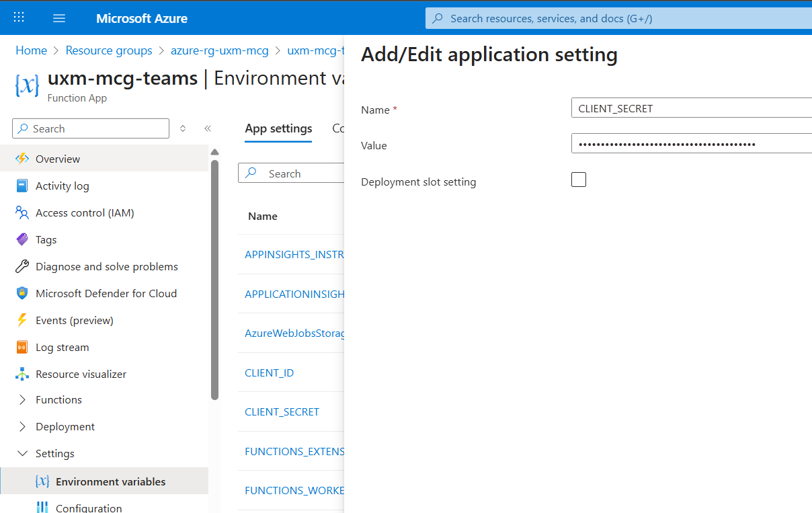Switch to the App settings tab
This screenshot has height=513, width=812.
point(278,128)
